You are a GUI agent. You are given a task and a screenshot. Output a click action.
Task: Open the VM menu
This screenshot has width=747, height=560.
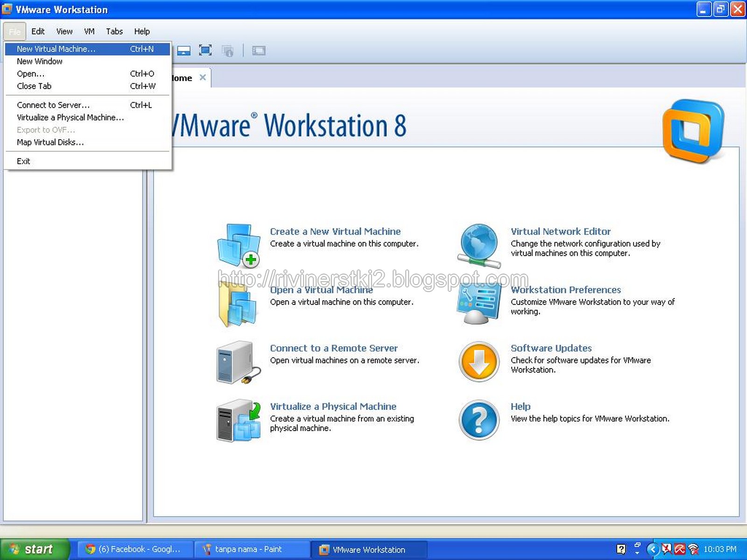[89, 31]
